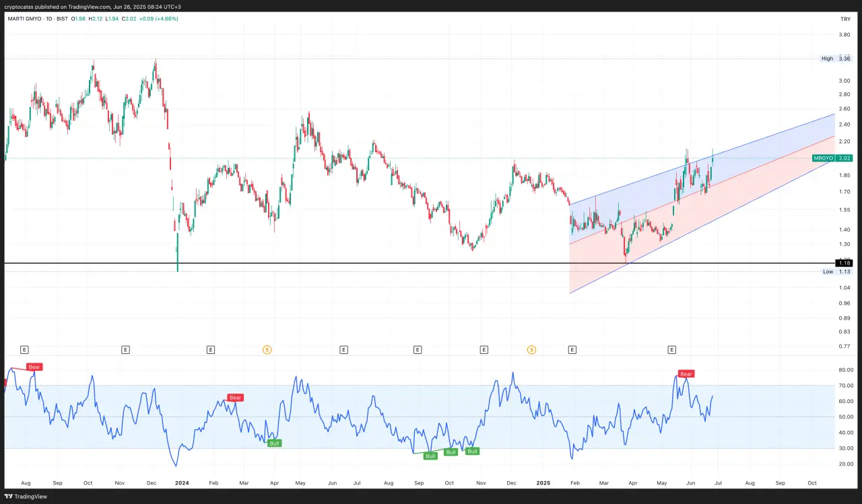Viewport: 862px width, 504px height.
Task: Open the earnings E marker near February 2024
Action: 211,350
